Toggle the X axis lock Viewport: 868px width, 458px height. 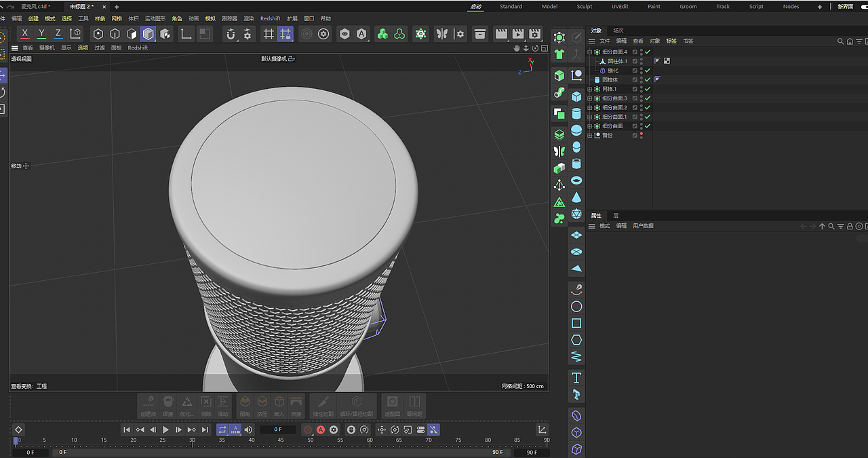[x=25, y=34]
